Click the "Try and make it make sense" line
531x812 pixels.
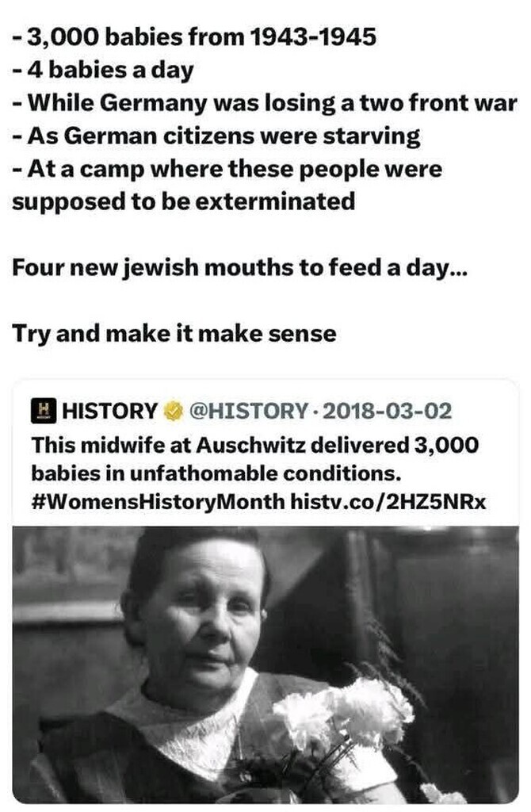(x=174, y=333)
